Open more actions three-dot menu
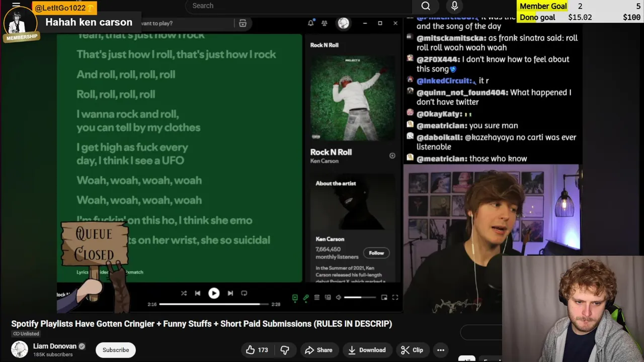Viewport: 644px width, 362px height. pyautogui.click(x=441, y=350)
